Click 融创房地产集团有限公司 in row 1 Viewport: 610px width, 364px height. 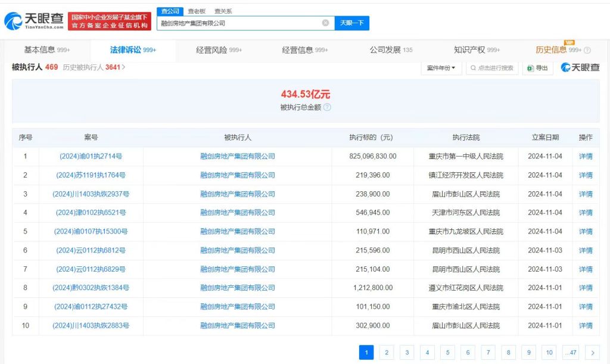point(237,156)
